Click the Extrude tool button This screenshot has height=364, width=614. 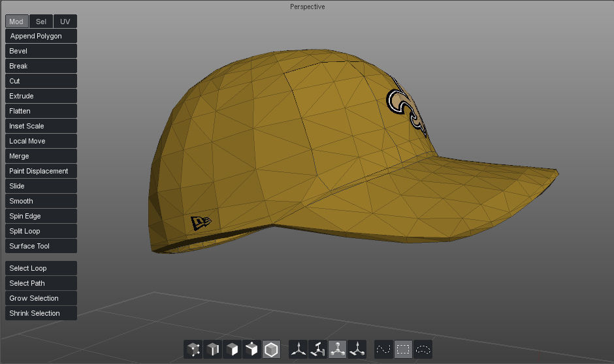[41, 96]
